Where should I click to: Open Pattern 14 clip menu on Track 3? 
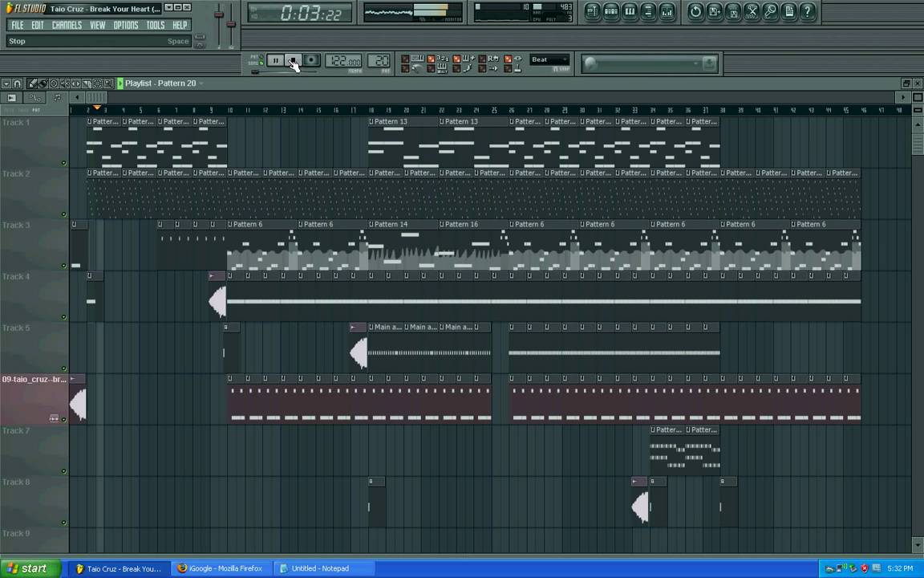[x=371, y=224]
